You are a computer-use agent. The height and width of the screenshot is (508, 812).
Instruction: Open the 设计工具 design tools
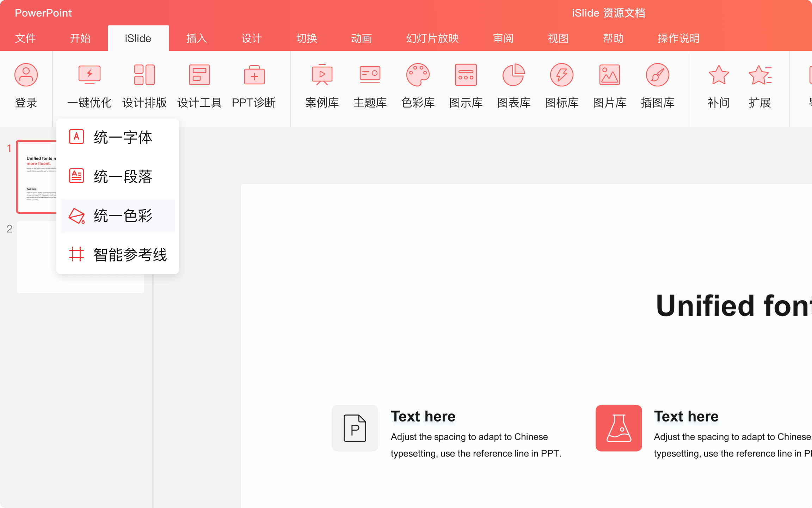pos(199,86)
